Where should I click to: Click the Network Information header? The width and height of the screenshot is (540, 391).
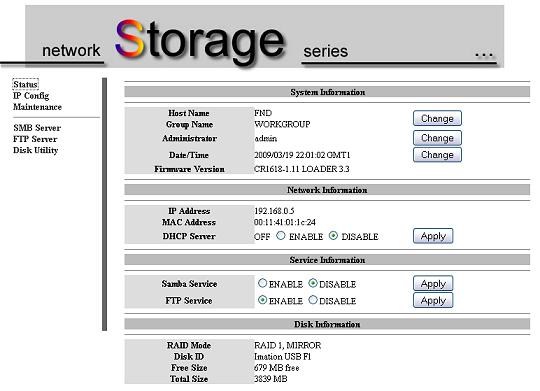coord(327,190)
